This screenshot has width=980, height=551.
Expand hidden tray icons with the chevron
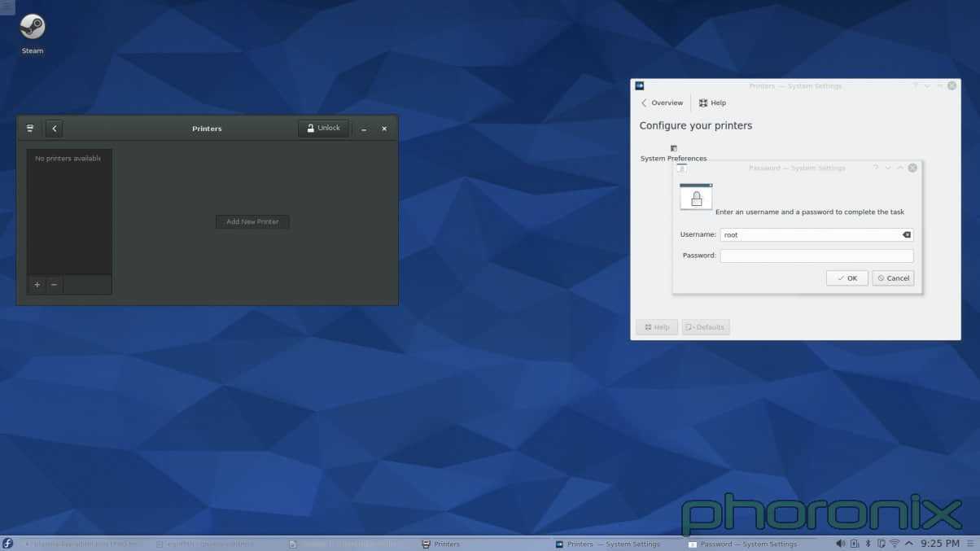909,543
